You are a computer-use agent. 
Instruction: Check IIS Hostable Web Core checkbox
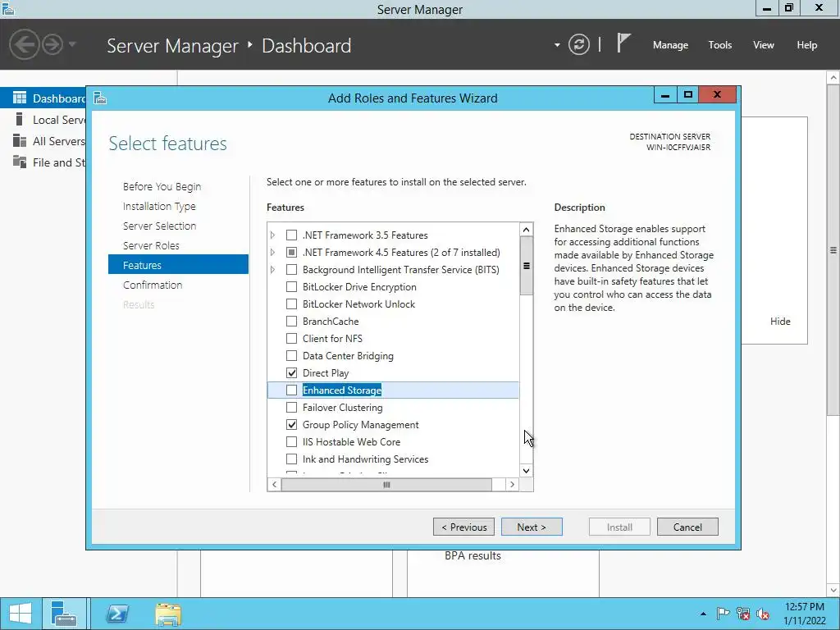tap(291, 442)
